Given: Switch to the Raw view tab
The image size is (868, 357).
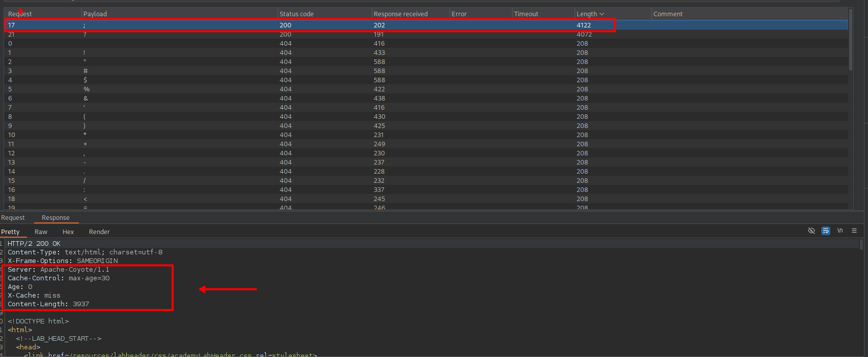Looking at the screenshot, I should [41, 232].
